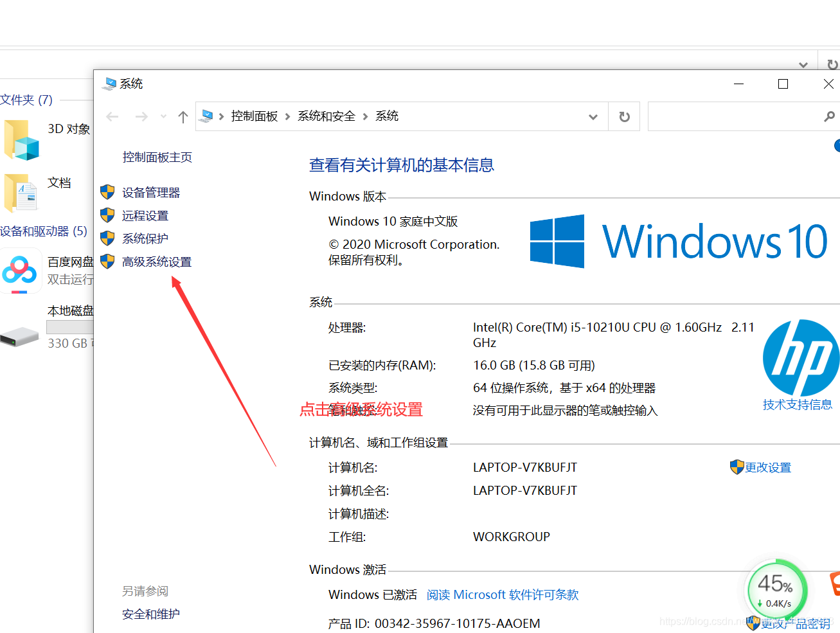This screenshot has width=840, height=633.
Task: Minimize the System window
Action: point(739,84)
